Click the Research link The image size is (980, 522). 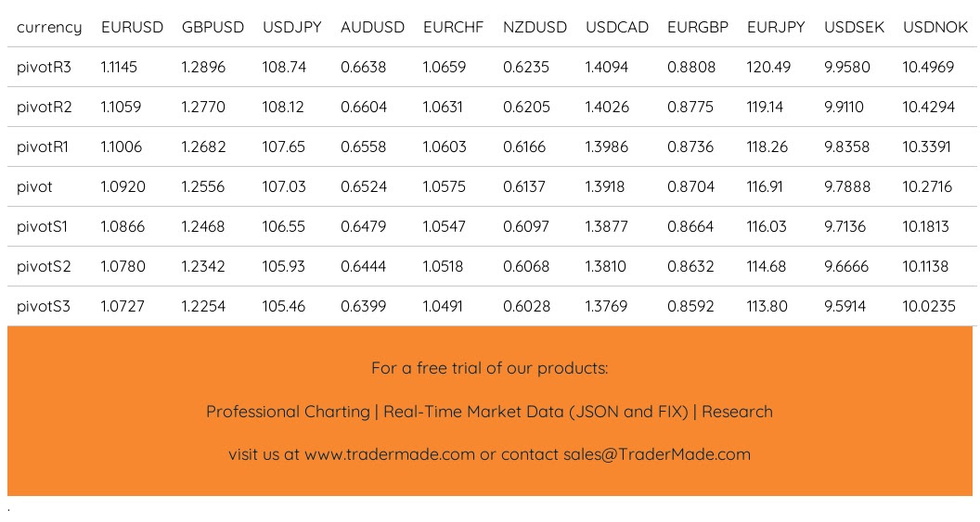point(737,412)
